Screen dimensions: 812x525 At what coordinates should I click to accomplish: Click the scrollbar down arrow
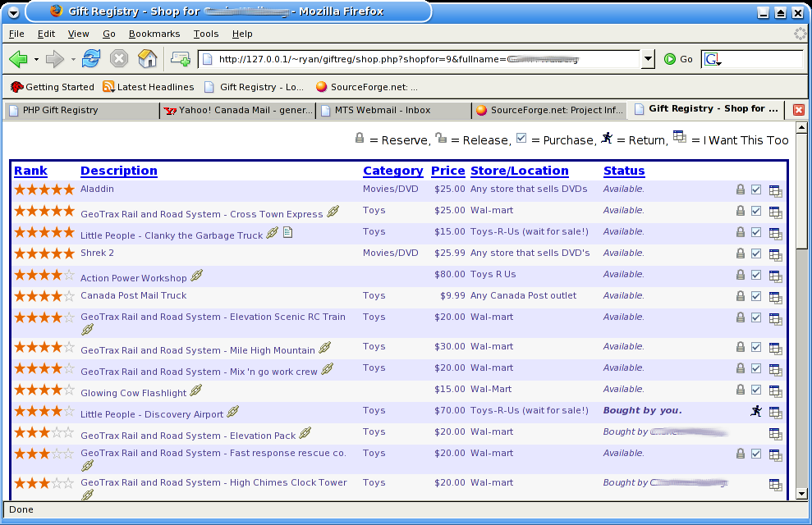point(801,494)
